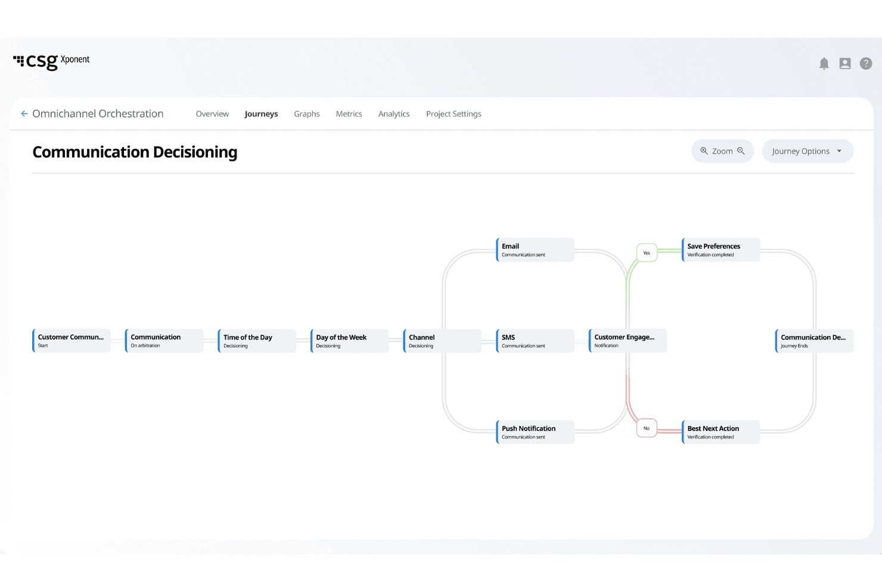This screenshot has width=882, height=588.
Task: Click the Omnichannel Orchestration project title
Action: click(98, 114)
